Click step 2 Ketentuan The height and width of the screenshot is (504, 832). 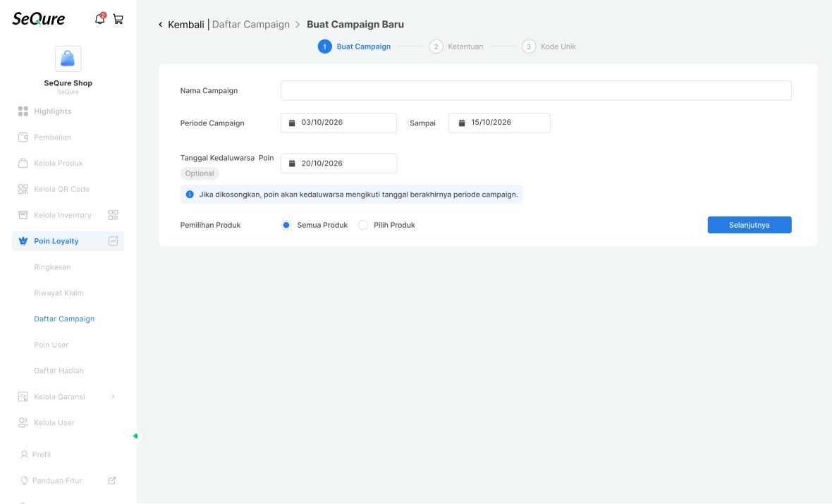[x=456, y=47]
